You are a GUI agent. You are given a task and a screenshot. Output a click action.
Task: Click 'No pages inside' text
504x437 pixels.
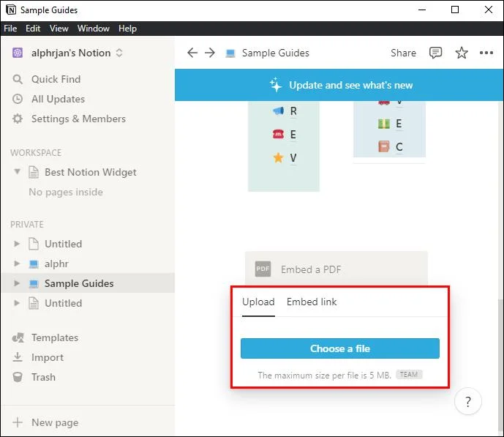[66, 192]
